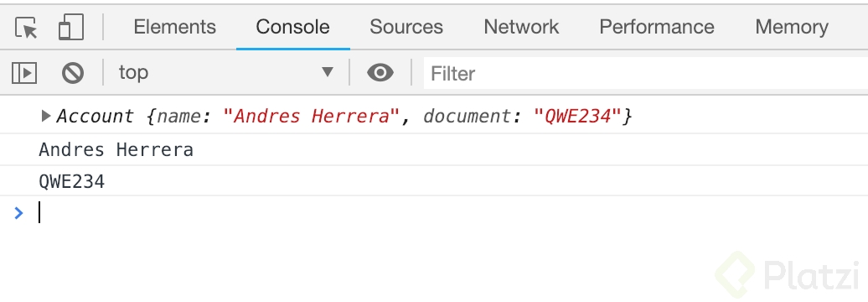This screenshot has height=302, width=868.
Task: Click the Filter input field
Action: pos(646,73)
